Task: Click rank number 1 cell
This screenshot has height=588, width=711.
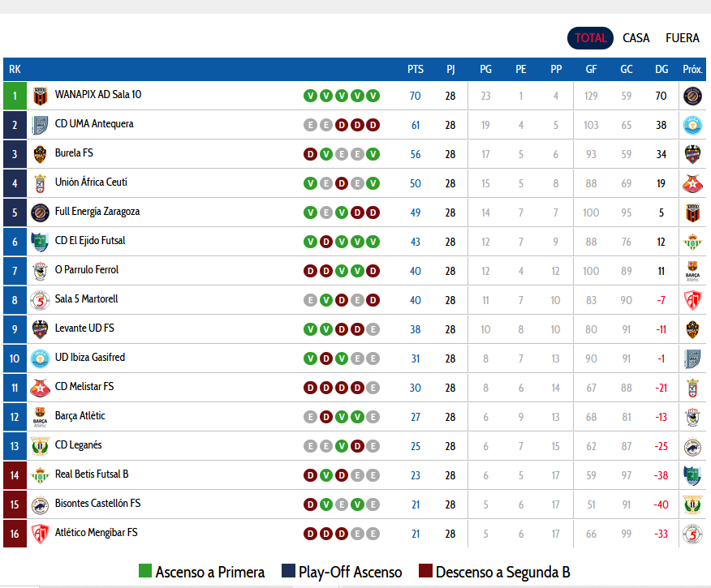Action: tap(15, 96)
